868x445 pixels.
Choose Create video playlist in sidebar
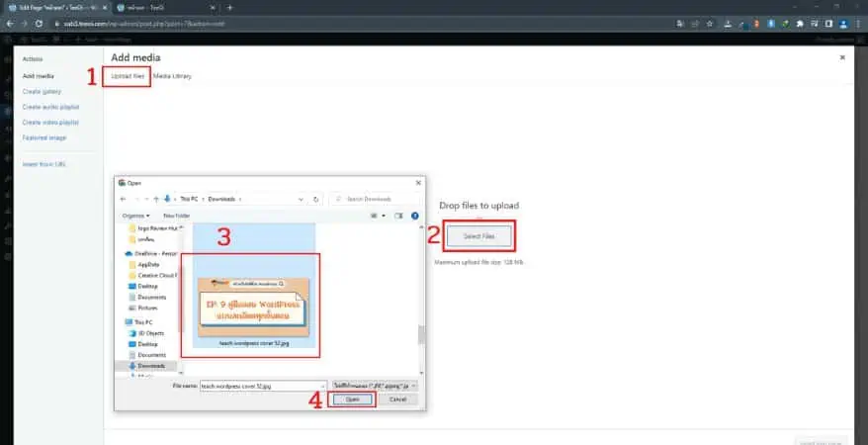[50, 123]
